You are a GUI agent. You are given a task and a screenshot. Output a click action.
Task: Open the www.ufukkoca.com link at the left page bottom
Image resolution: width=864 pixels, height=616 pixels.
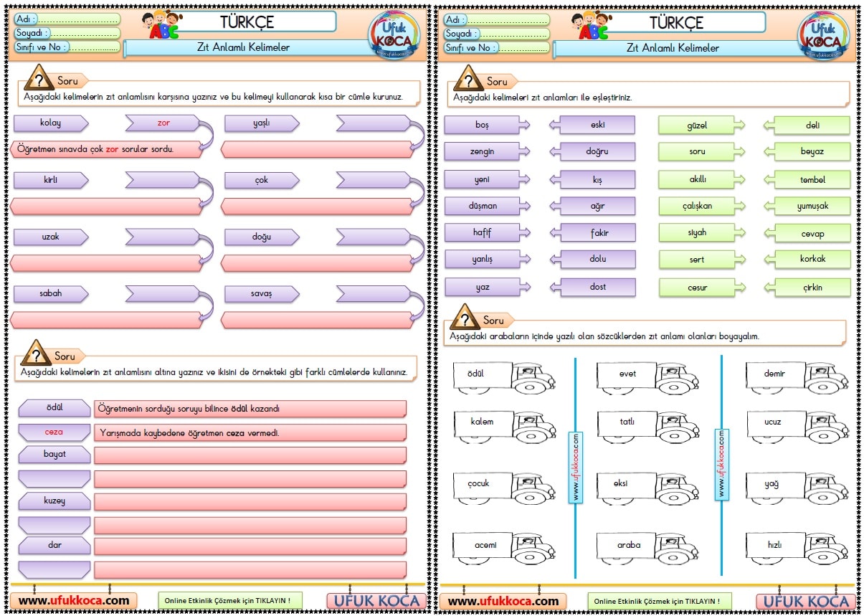click(x=74, y=601)
